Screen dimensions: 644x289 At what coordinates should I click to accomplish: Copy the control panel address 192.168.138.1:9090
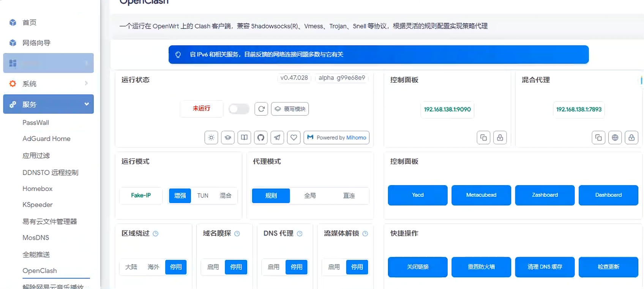pos(483,138)
